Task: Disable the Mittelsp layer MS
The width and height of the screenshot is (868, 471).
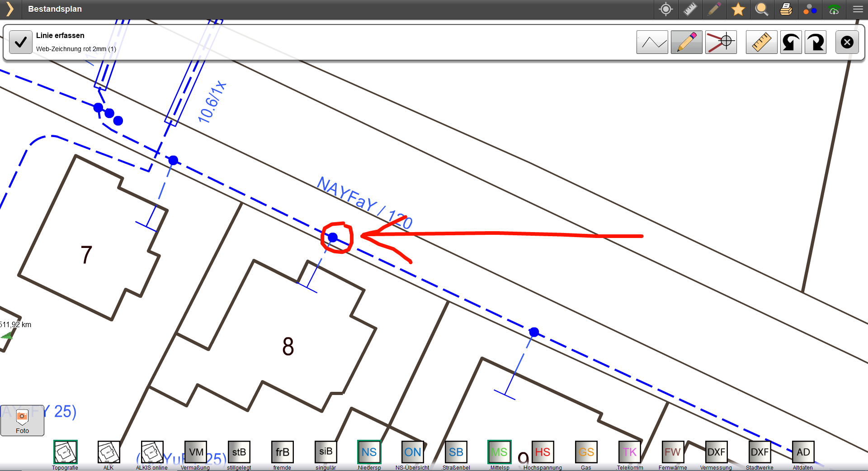Action: click(x=499, y=452)
